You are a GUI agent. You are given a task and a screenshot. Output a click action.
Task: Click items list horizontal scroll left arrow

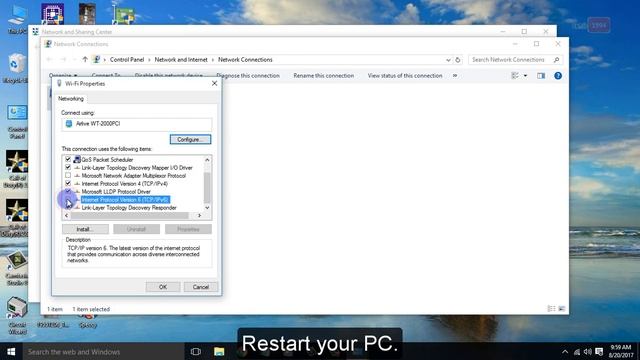(x=67, y=216)
